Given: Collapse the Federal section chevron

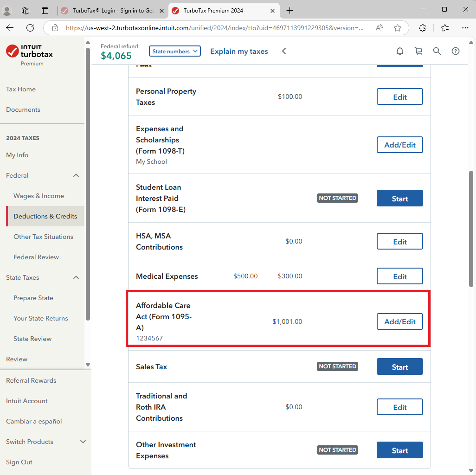Looking at the screenshot, I should [76, 175].
